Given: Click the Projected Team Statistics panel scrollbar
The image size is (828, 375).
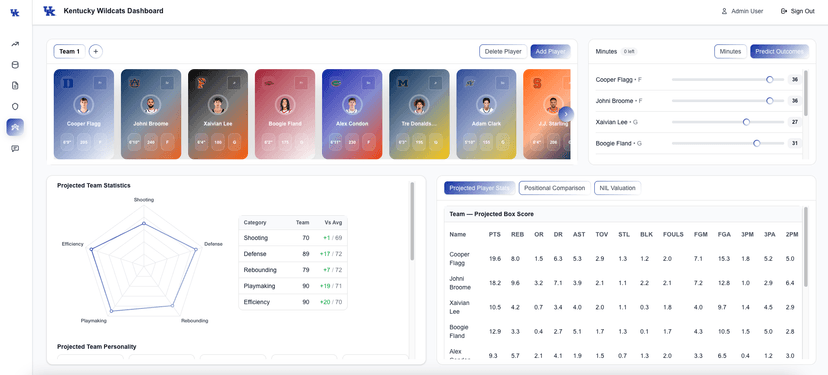Looking at the screenshot, I should click(x=412, y=221).
